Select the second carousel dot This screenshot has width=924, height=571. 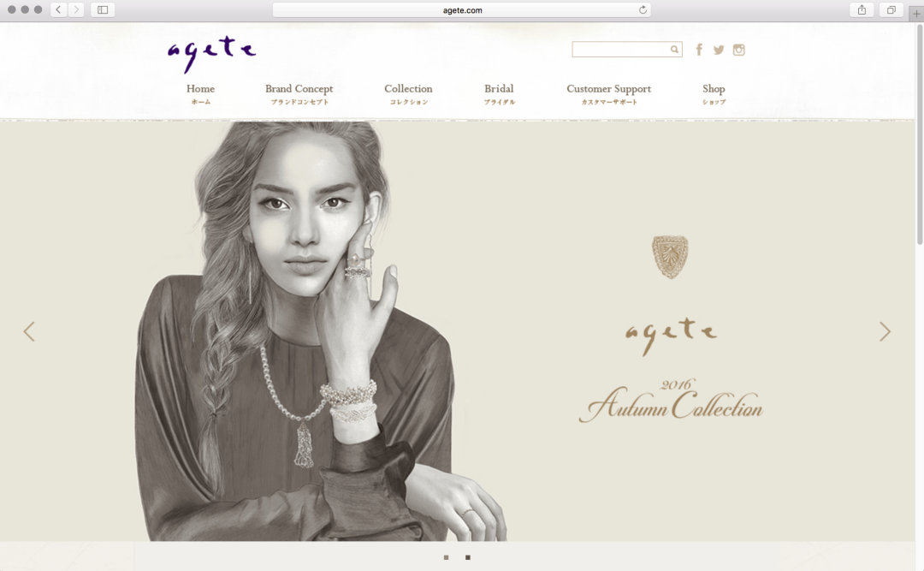point(468,557)
